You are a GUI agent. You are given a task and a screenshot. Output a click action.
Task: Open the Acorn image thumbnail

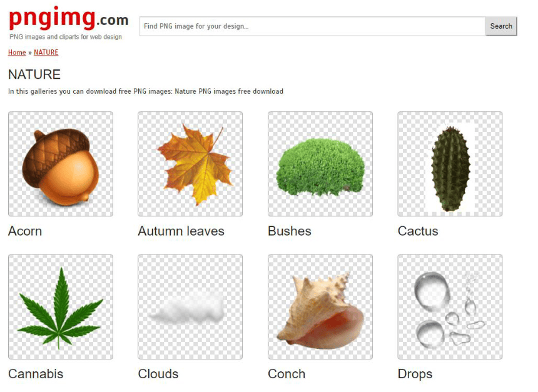click(x=61, y=164)
